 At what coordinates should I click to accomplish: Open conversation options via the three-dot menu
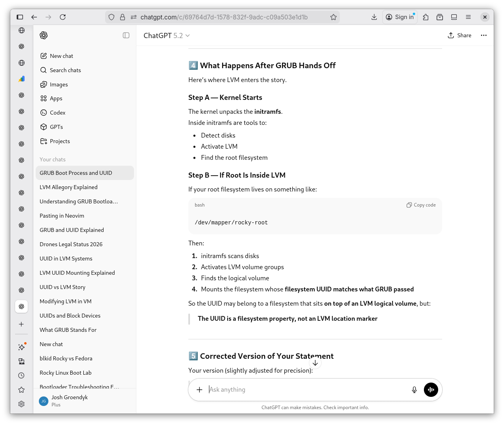click(483, 35)
